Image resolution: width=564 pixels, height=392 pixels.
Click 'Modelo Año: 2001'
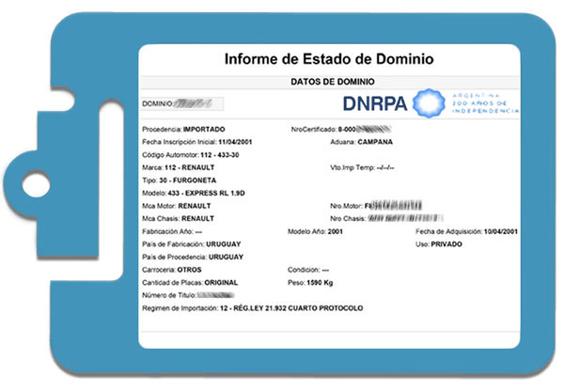[x=315, y=231]
